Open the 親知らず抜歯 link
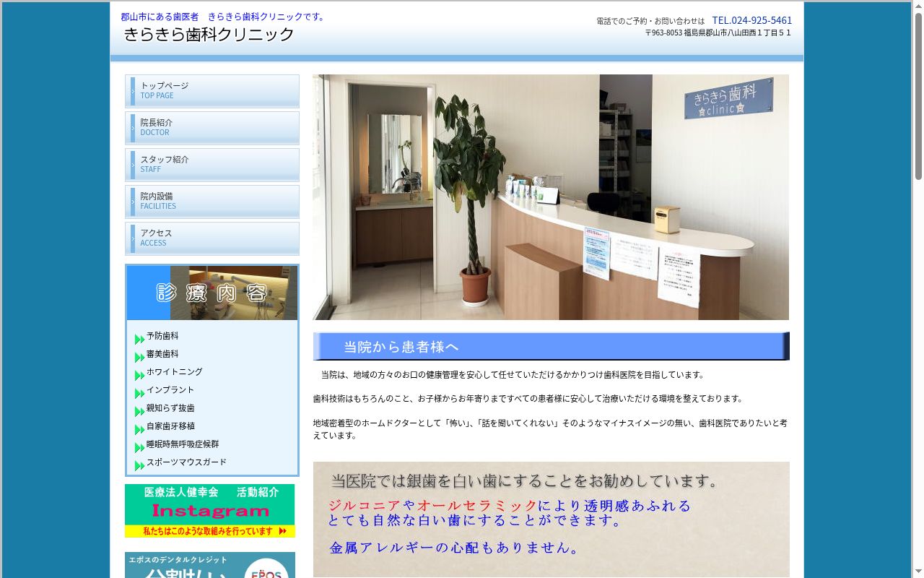Viewport: 924px width, 578px height. (x=170, y=408)
